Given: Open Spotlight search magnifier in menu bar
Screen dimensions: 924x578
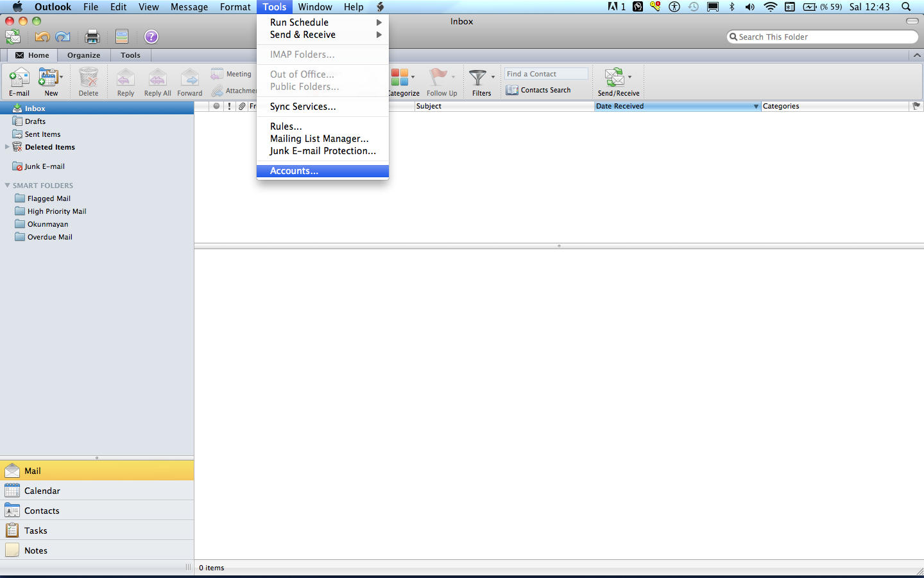Looking at the screenshot, I should pyautogui.click(x=906, y=7).
